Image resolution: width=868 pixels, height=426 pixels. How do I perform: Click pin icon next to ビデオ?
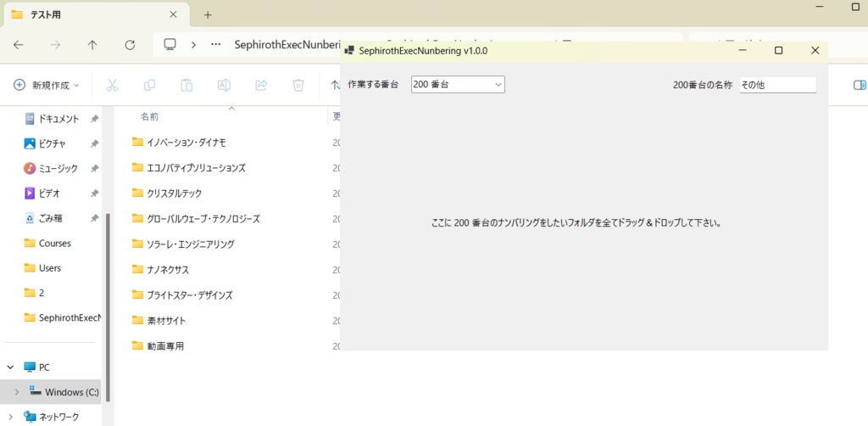(95, 193)
